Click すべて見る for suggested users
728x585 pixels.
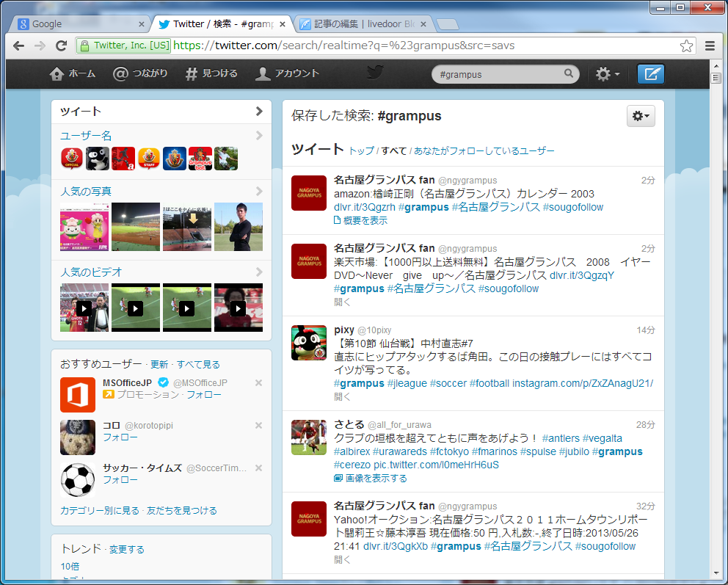pyautogui.click(x=198, y=365)
